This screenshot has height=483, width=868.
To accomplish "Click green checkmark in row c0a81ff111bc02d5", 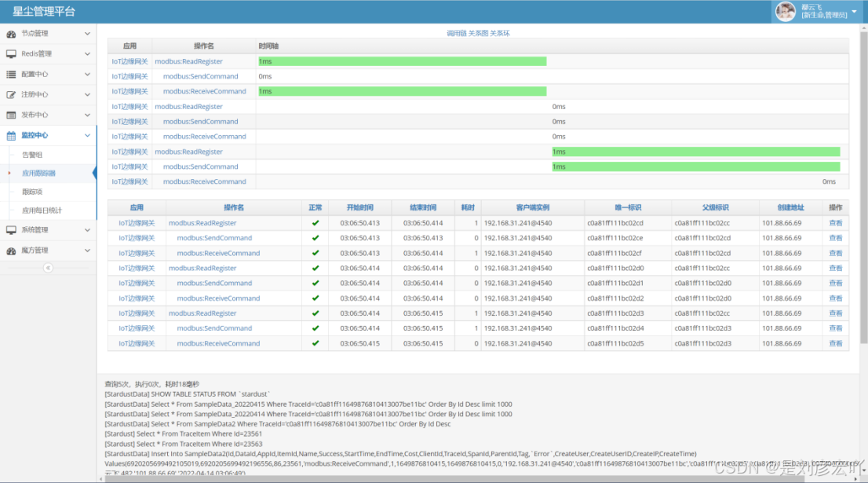I will [x=315, y=343].
